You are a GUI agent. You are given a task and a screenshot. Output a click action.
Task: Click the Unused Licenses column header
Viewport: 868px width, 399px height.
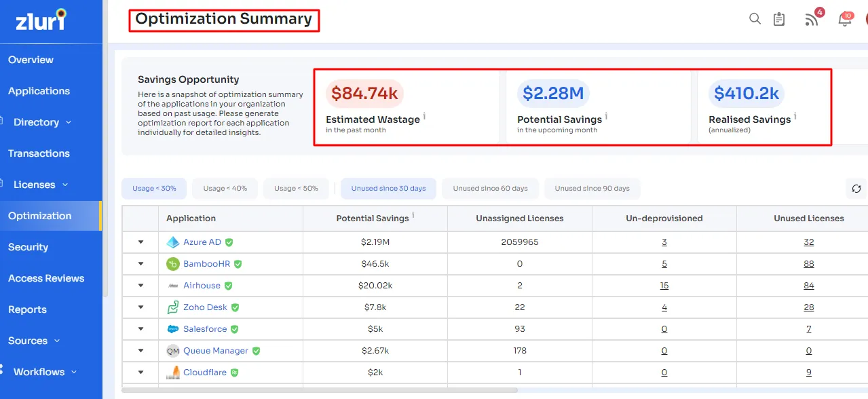(809, 218)
